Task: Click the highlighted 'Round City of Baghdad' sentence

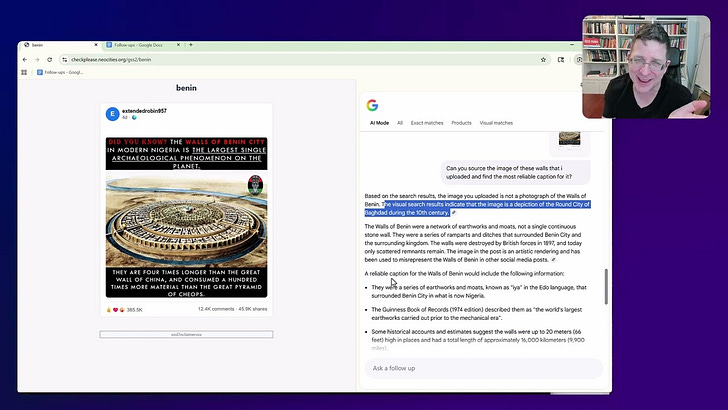Action: [477, 208]
